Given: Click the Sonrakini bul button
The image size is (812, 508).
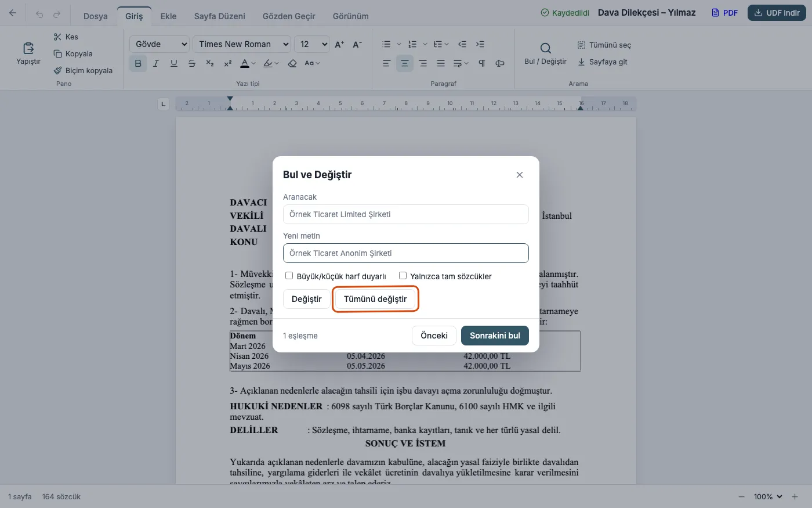Looking at the screenshot, I should [x=495, y=336].
